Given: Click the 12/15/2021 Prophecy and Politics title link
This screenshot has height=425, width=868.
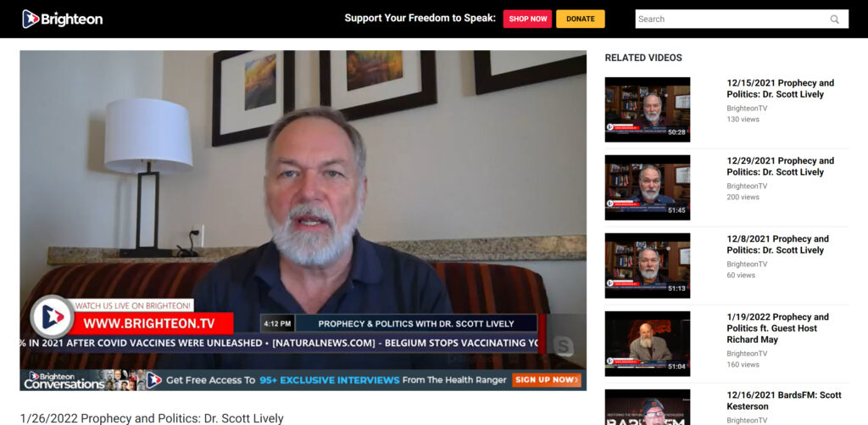Looking at the screenshot, I should tap(780, 89).
